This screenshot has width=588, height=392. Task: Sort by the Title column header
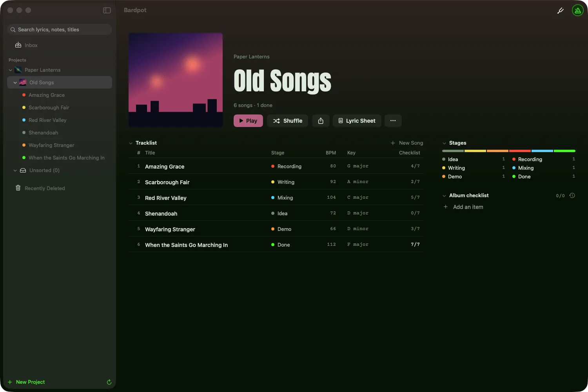150,153
